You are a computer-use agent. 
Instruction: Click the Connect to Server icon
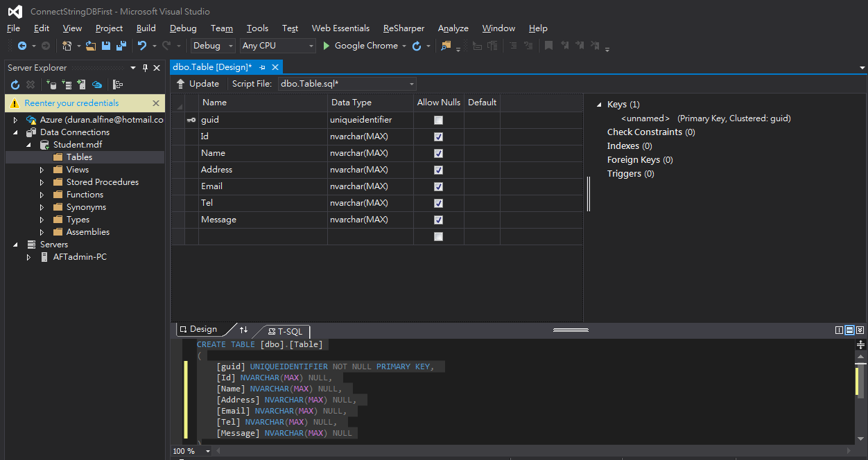pyautogui.click(x=82, y=85)
